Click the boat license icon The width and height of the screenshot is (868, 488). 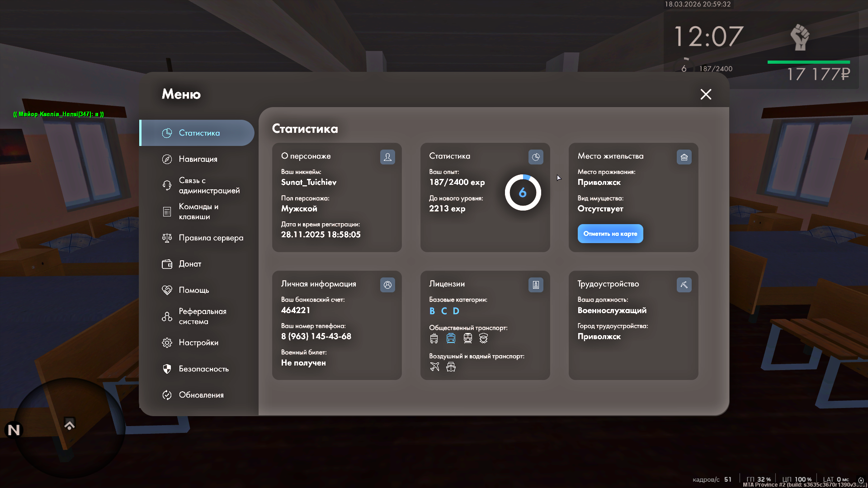pyautogui.click(x=451, y=367)
